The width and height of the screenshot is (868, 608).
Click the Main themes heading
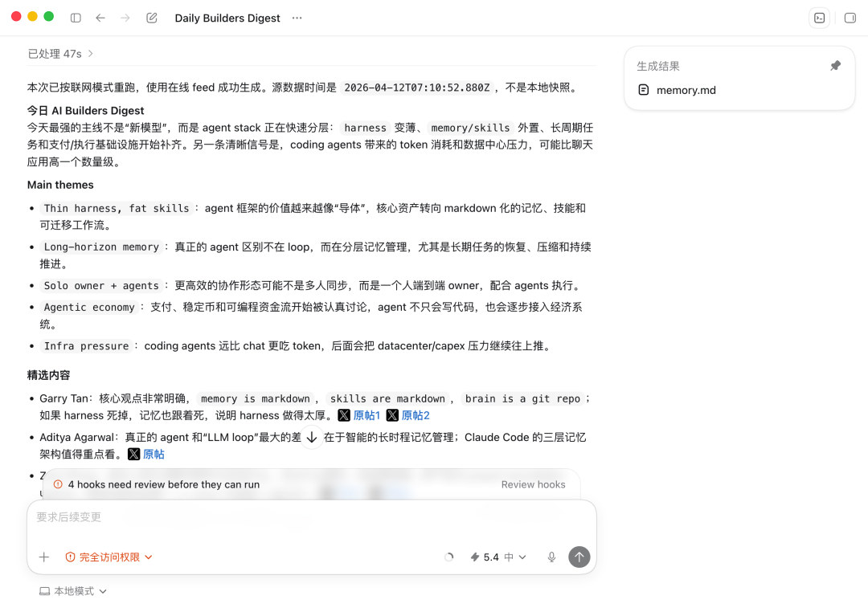click(x=60, y=185)
